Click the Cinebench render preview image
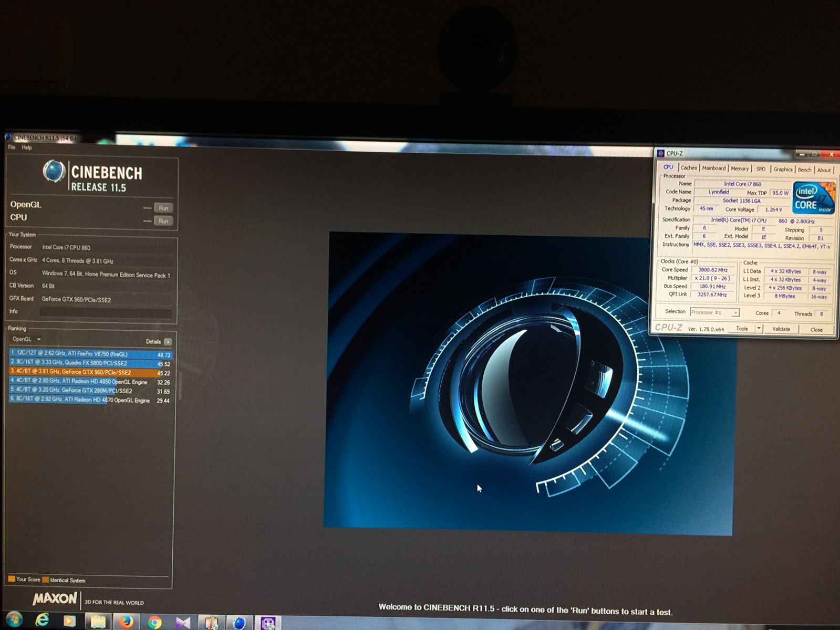This screenshot has width=840, height=630. tap(528, 383)
